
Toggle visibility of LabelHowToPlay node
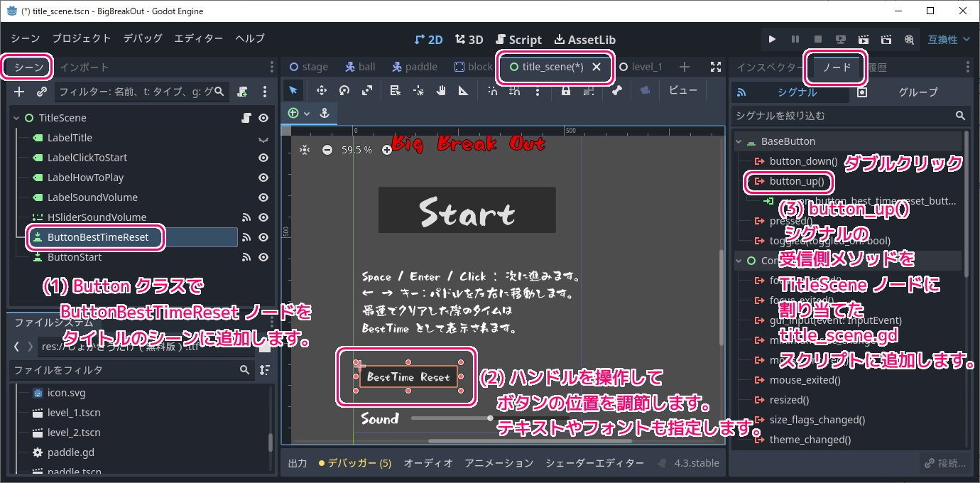click(263, 178)
